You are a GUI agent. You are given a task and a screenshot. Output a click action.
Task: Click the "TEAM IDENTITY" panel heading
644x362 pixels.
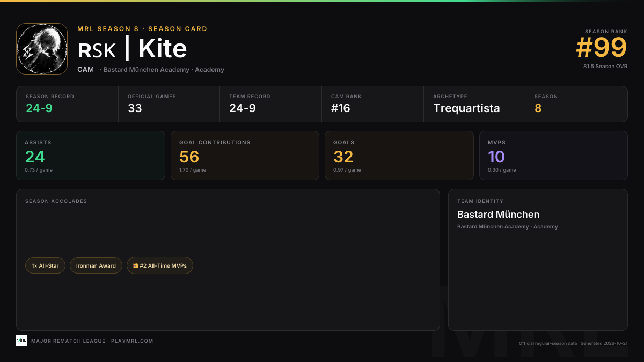(480, 201)
